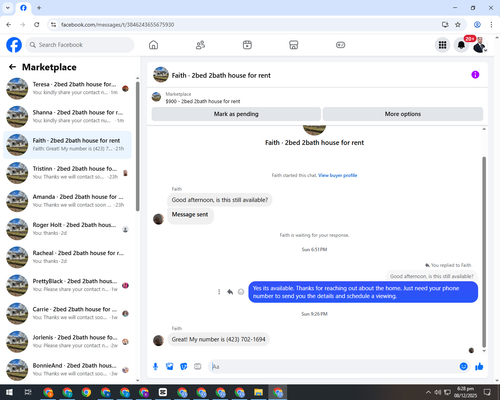
Task: Click the Aa message input box
Action: pos(333,367)
